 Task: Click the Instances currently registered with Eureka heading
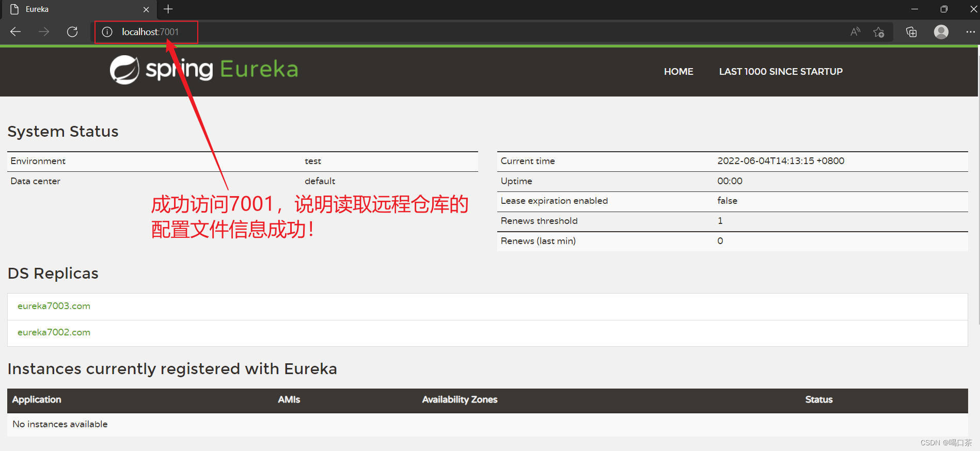pos(172,369)
